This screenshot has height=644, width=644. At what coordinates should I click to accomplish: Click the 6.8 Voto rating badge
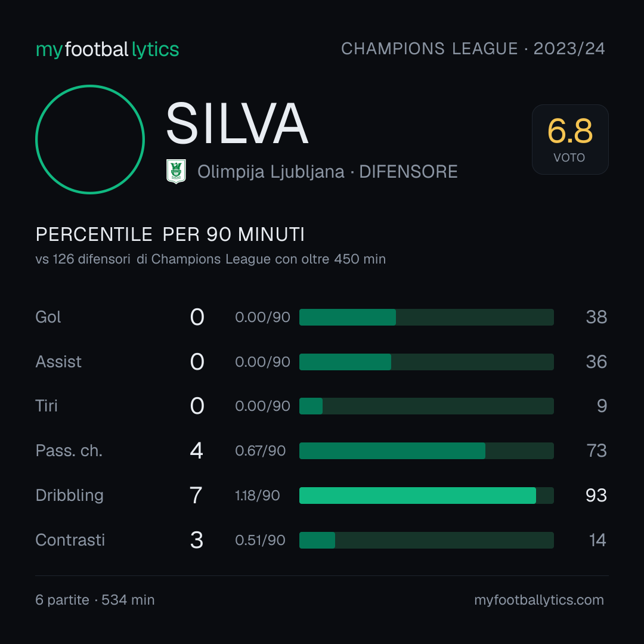(570, 140)
